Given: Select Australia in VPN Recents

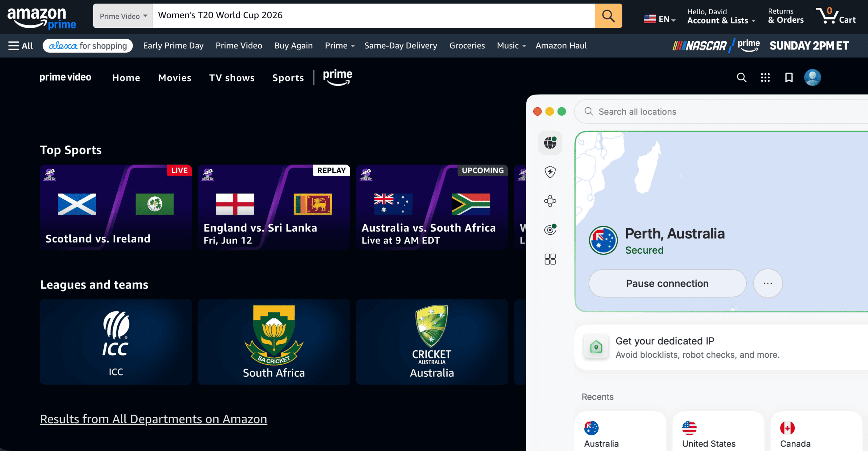Looking at the screenshot, I should click(x=620, y=432).
